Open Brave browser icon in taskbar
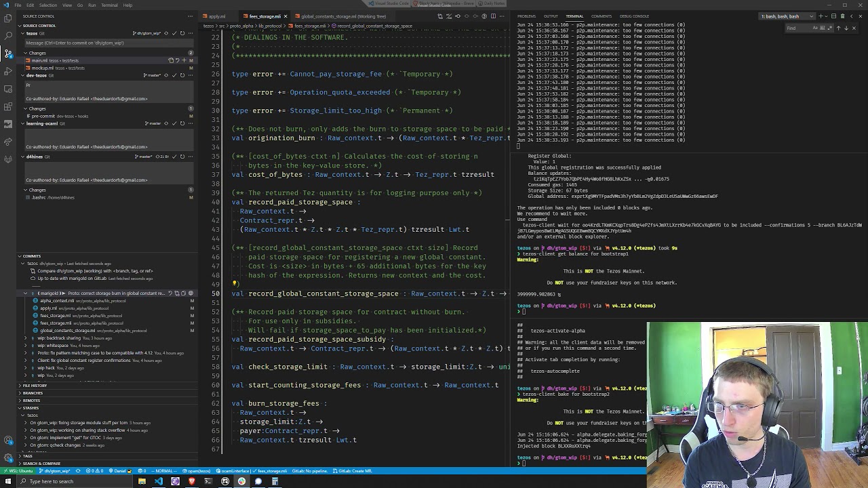The width and height of the screenshot is (868, 488). pos(192,481)
